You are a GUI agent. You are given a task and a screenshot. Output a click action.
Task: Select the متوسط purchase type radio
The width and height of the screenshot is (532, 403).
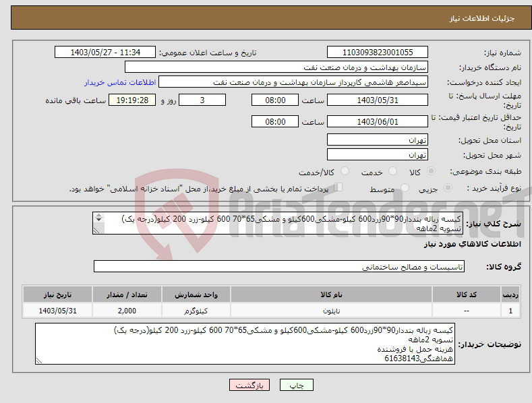tap(405, 187)
